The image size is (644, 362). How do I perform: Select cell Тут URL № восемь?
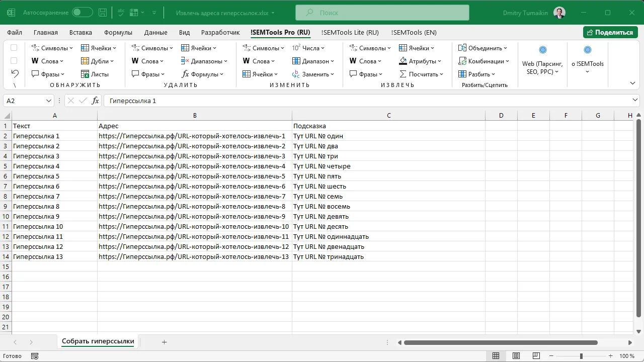coord(388,206)
